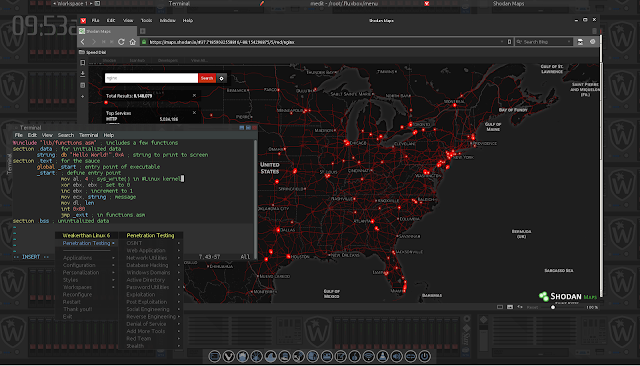Open the Tools menu in Vivaldi
The width and height of the screenshot is (640, 366).
click(146, 20)
